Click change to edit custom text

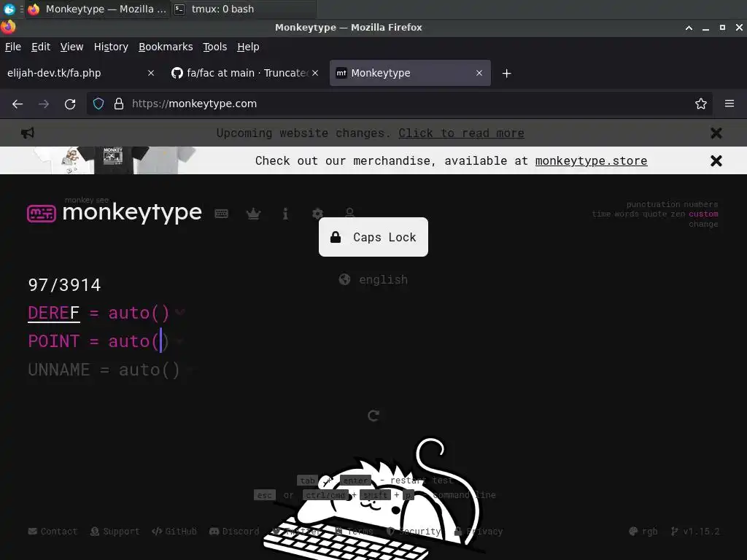[x=704, y=225]
